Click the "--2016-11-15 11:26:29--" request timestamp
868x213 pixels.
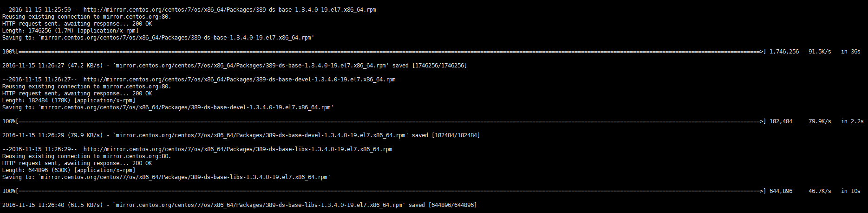point(39,149)
